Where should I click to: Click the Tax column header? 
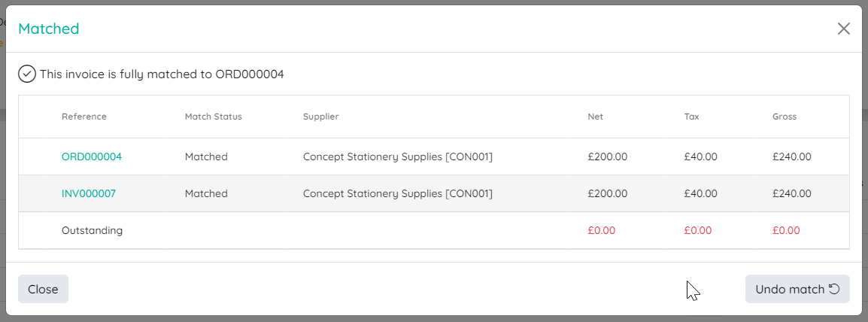pos(691,117)
